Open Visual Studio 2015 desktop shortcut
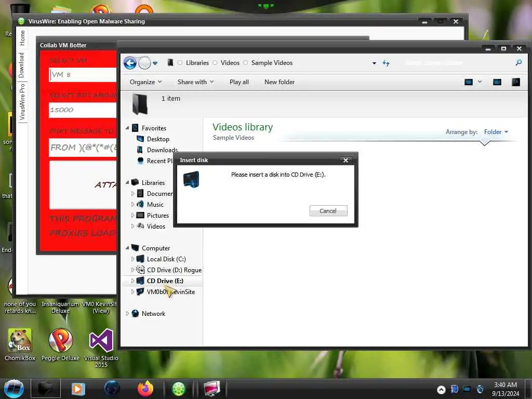This screenshot has height=399, width=532. (x=101, y=348)
